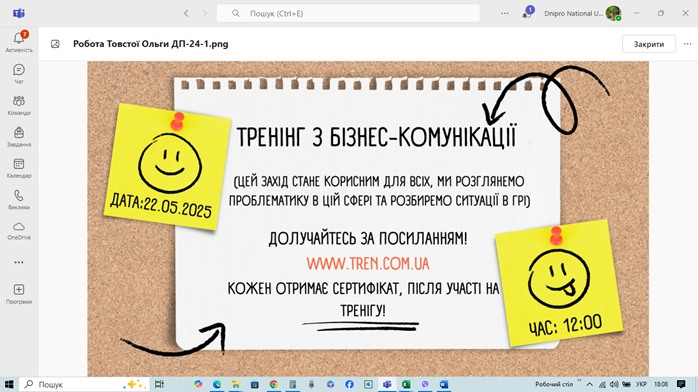Open Apps (Програми) in the sidebar
The height and width of the screenshot is (392, 698).
tap(19, 294)
